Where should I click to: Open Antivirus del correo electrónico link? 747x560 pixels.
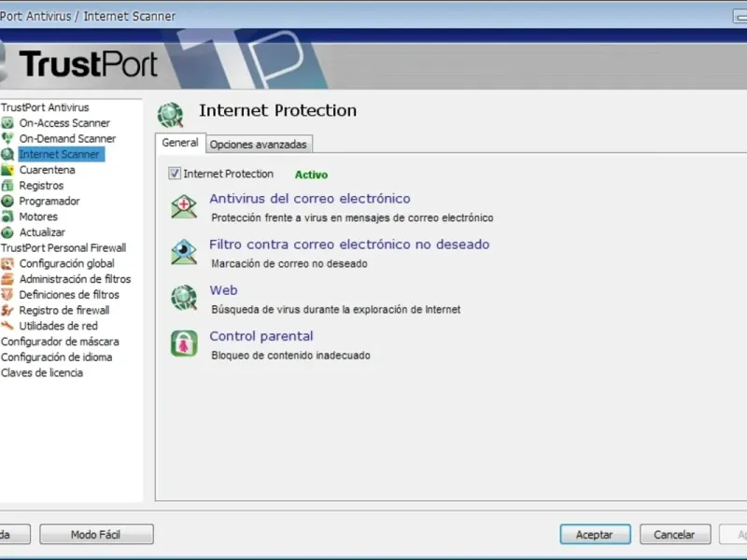[309, 199]
